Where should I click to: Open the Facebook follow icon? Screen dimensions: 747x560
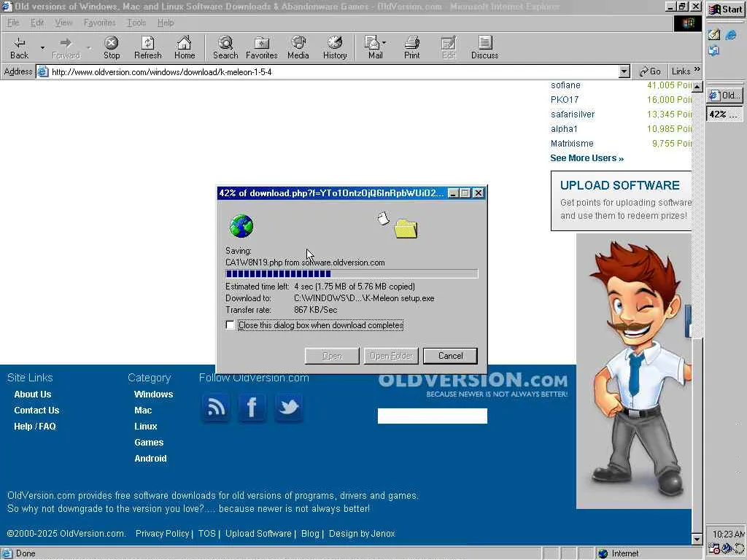[x=252, y=408]
